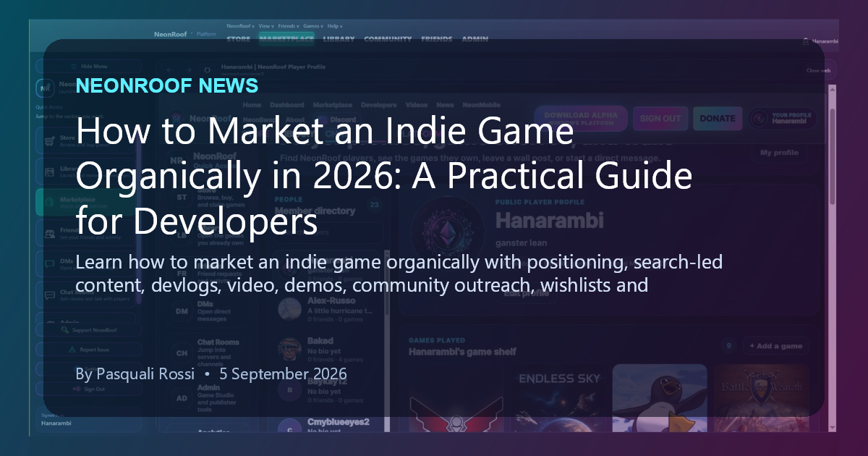Switch to the STORE tab
Image resolution: width=868 pixels, height=456 pixels.
point(239,39)
